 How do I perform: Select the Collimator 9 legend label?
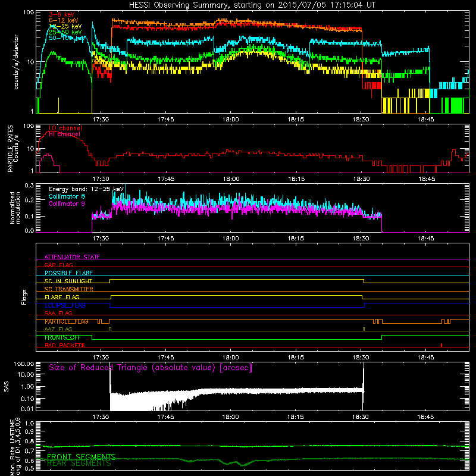tap(67, 203)
